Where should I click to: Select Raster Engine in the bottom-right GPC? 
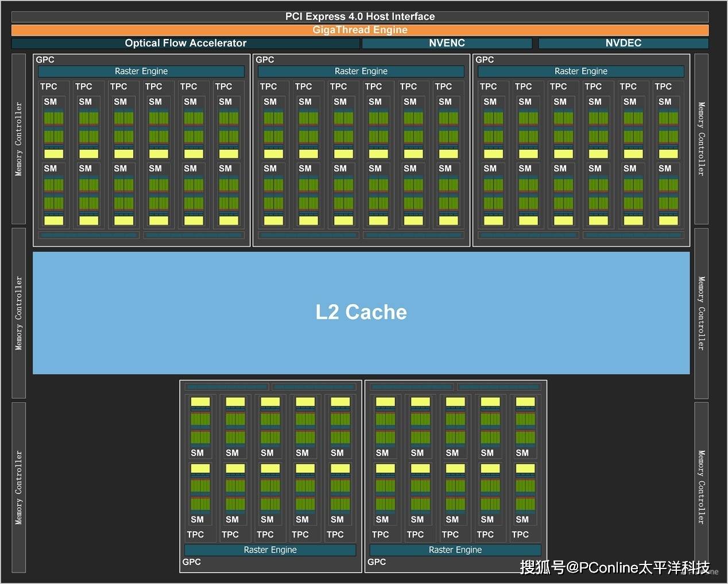coord(455,550)
